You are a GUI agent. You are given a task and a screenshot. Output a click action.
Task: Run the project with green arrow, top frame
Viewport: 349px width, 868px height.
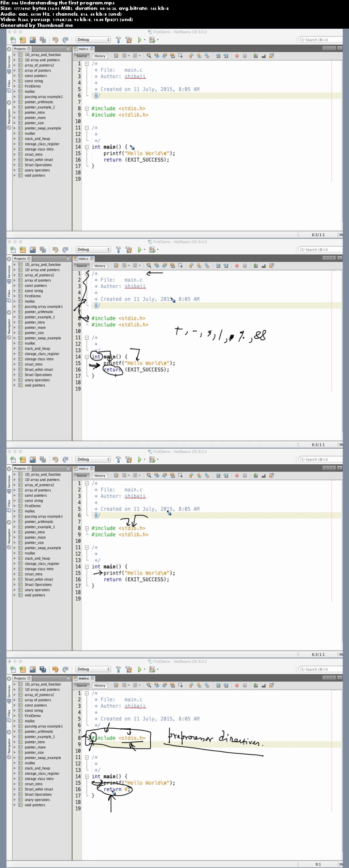[139, 40]
